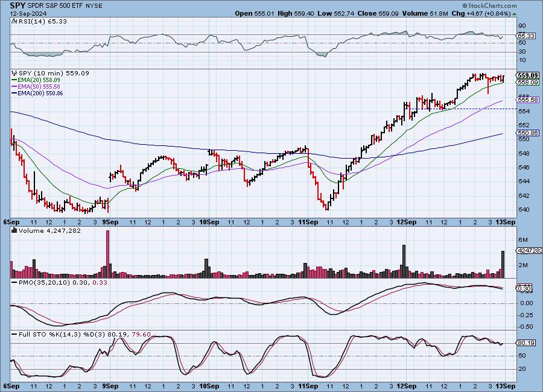The image size is (543, 392).
Task: Click the 10Sep date label under the price panel
Action: pyautogui.click(x=209, y=223)
